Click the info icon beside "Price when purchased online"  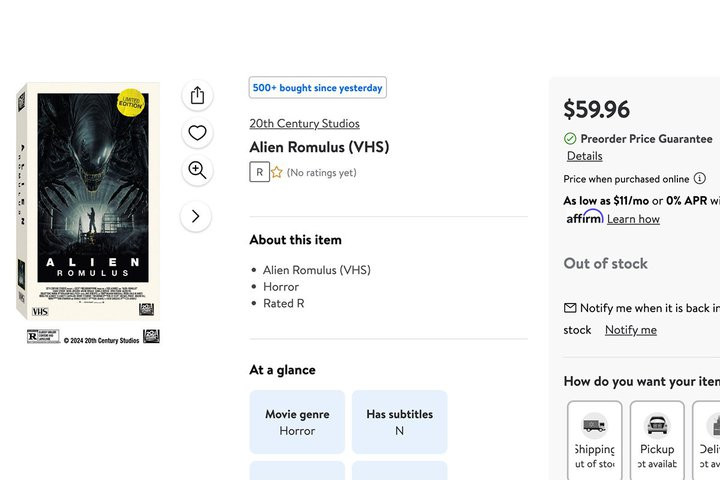coord(700,179)
